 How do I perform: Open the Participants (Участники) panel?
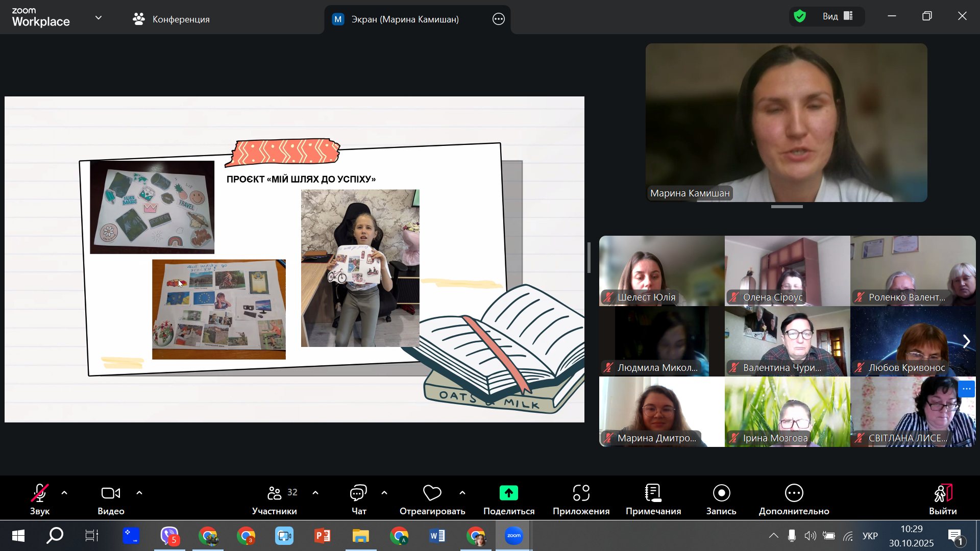[x=275, y=493]
